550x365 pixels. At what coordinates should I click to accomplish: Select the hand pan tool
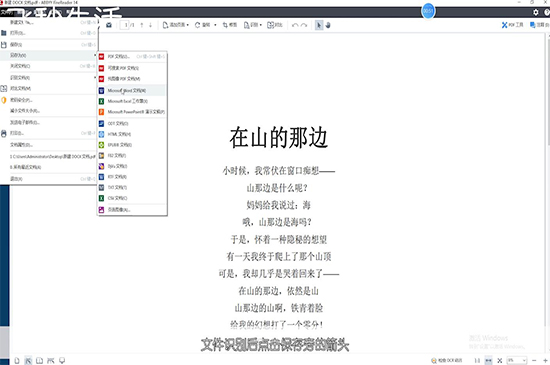point(328,25)
